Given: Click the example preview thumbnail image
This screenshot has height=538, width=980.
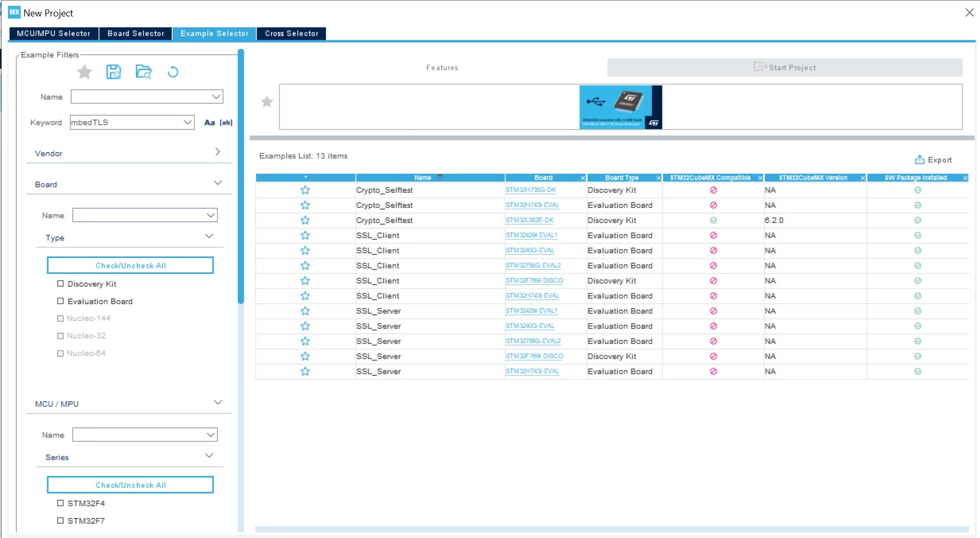Looking at the screenshot, I should [x=621, y=107].
